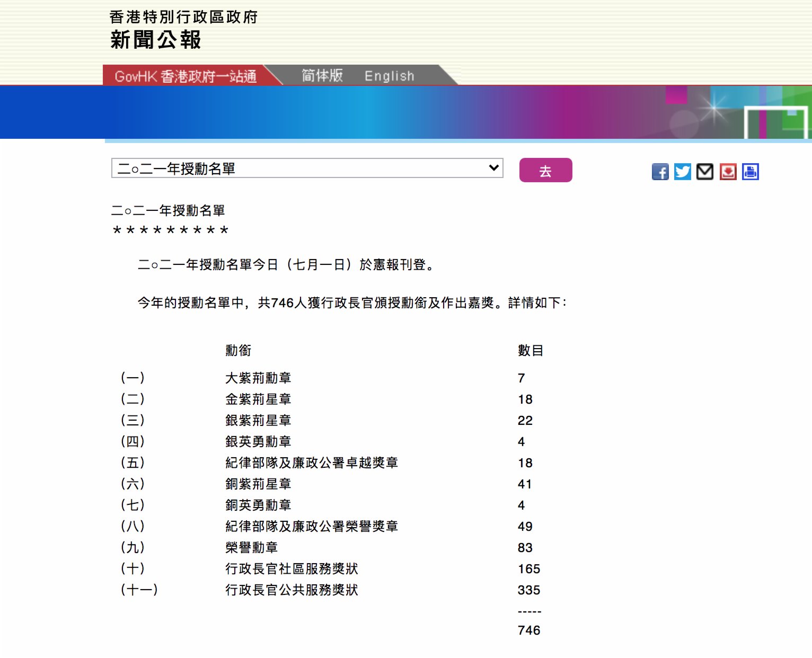Share the page via Twitter icon
812x658 pixels.
point(682,172)
